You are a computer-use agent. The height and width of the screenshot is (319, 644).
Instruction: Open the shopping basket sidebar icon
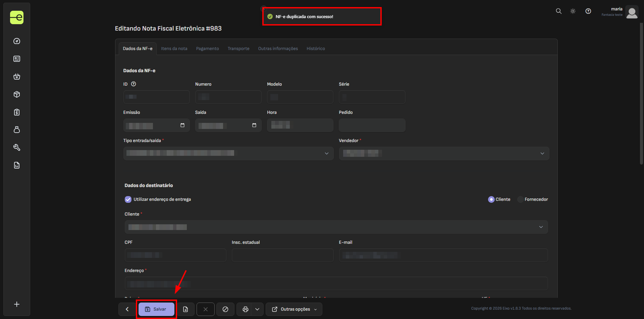pos(17,77)
